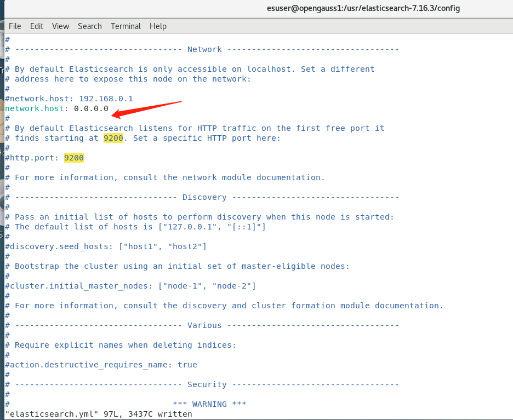The height and width of the screenshot is (420, 513).
Task: Open the Terminal menu
Action: tap(126, 26)
